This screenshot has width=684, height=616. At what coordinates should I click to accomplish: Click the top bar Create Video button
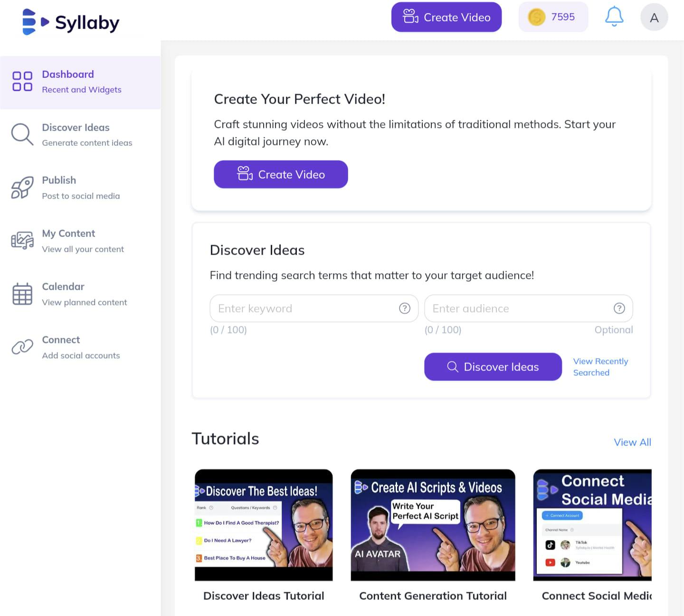[x=446, y=18]
